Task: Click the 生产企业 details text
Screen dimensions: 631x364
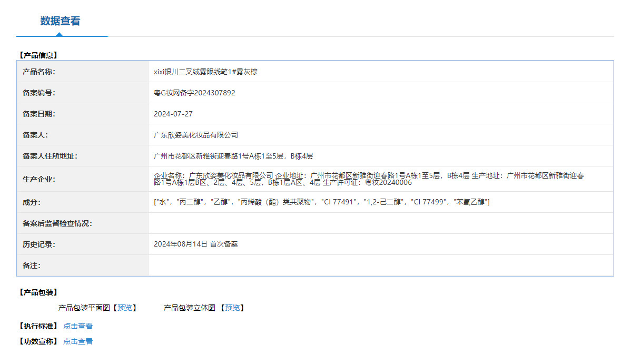Action: point(369,179)
